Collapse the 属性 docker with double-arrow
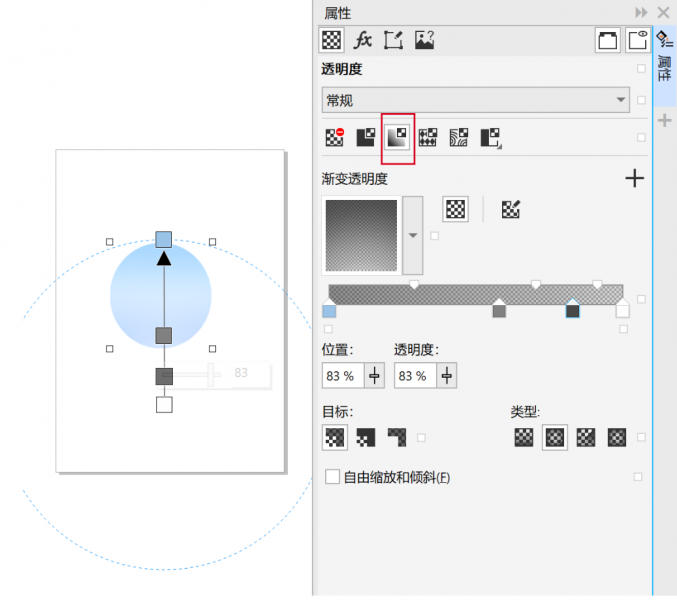677x600 pixels. point(641,13)
